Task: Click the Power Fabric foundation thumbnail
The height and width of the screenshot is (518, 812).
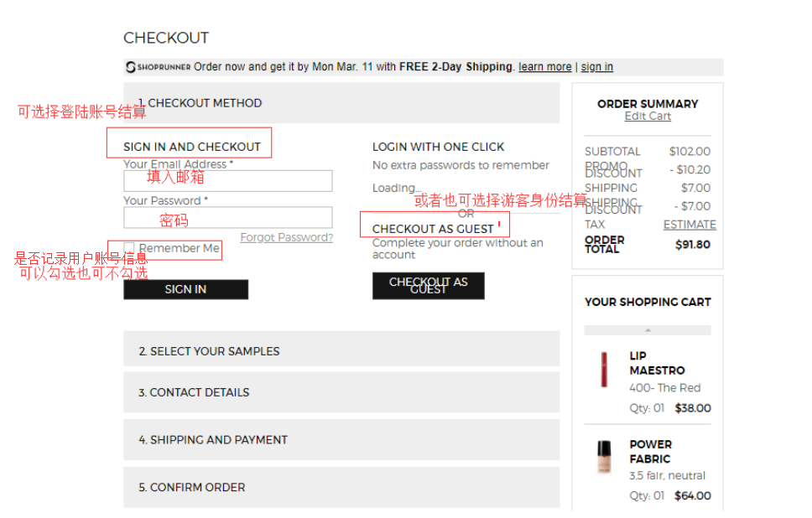Action: coord(602,458)
